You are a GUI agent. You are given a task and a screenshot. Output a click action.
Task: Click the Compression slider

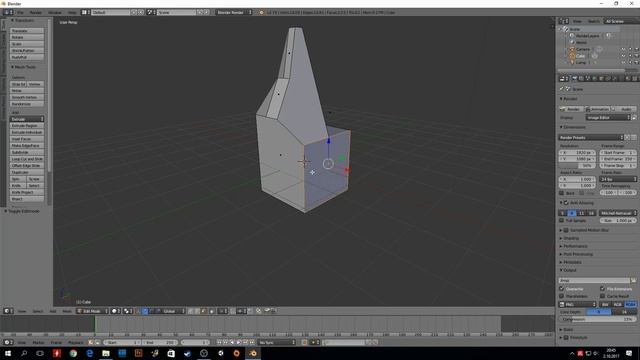(x=598, y=319)
